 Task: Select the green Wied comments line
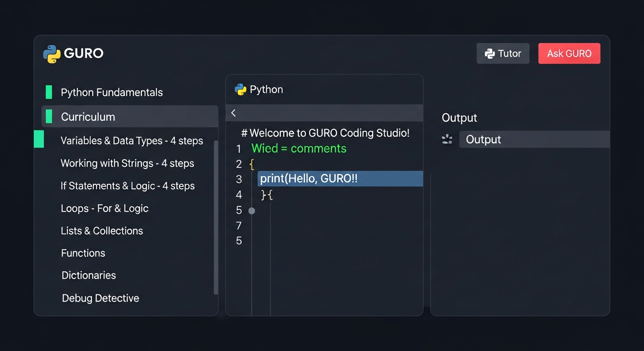[298, 148]
